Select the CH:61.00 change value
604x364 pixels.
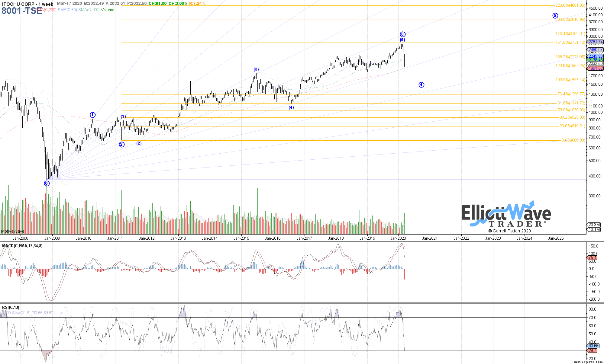(x=157, y=3)
